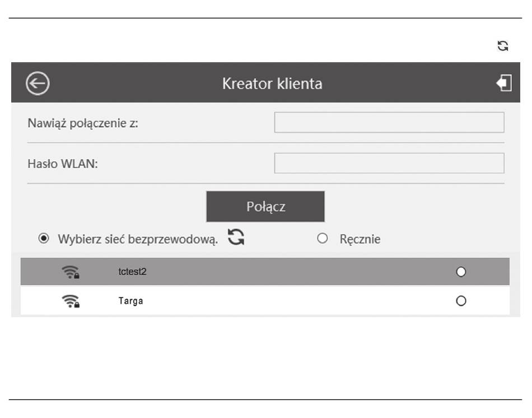Click the Wybierz sieć bezprzewodową label

[138, 239]
